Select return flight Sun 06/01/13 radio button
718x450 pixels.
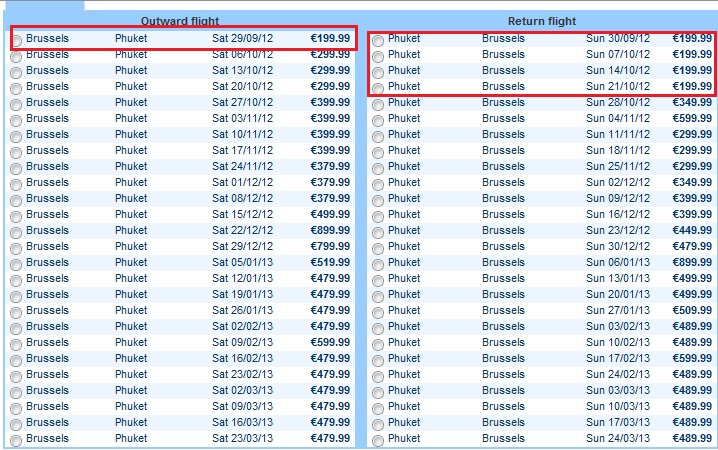click(x=378, y=265)
